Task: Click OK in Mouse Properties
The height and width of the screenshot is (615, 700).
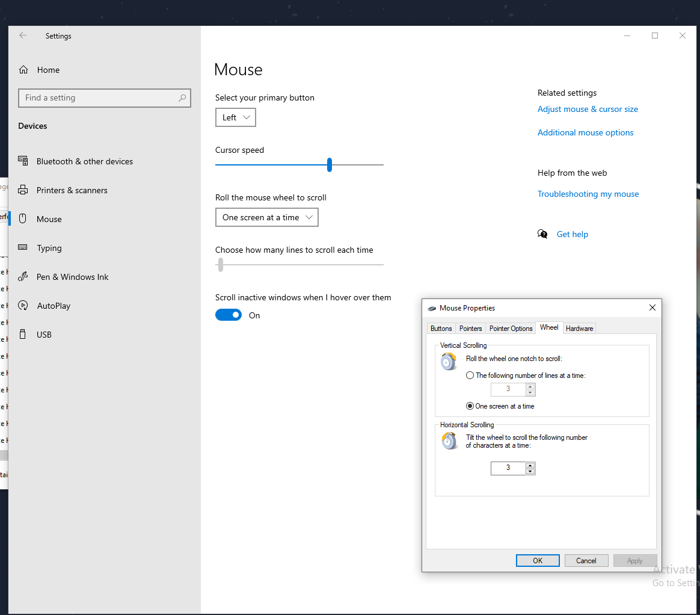Action: (538, 560)
